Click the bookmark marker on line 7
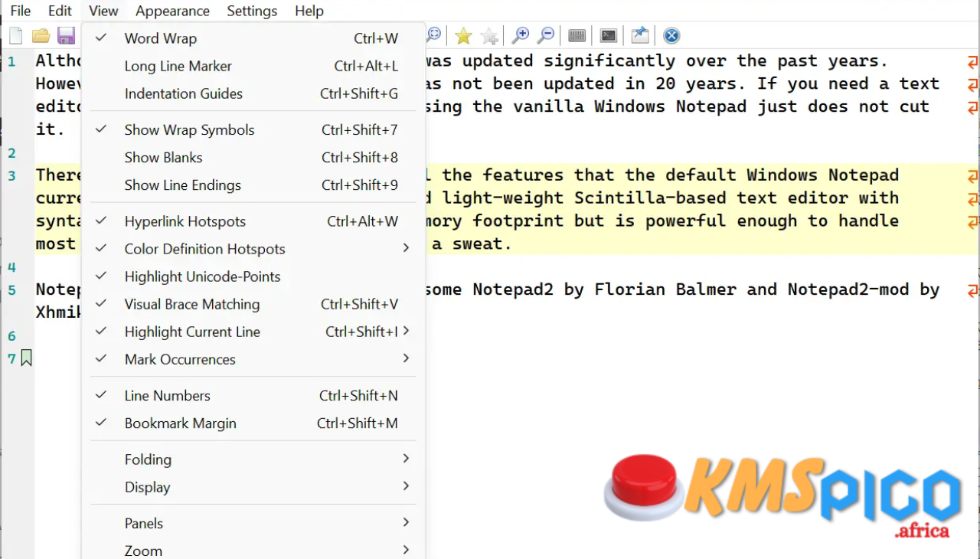The width and height of the screenshot is (980, 559). pos(27,358)
